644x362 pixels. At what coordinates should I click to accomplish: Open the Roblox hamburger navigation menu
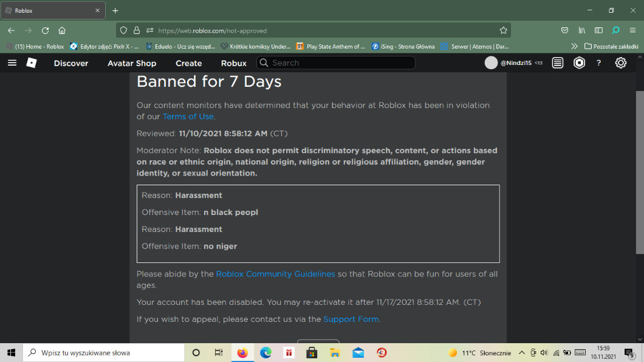pos(12,63)
